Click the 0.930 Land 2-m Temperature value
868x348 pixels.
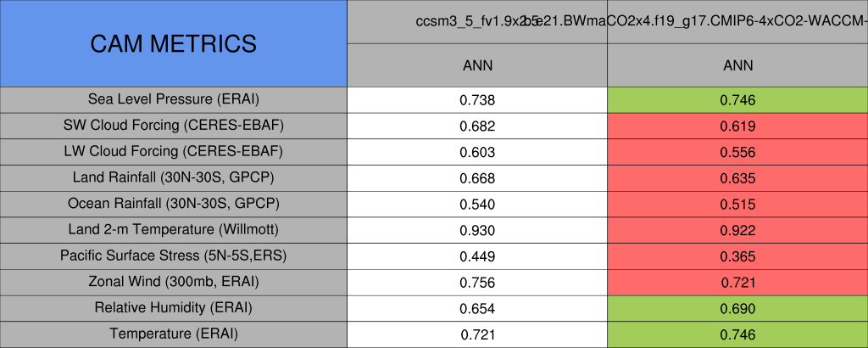[476, 229]
